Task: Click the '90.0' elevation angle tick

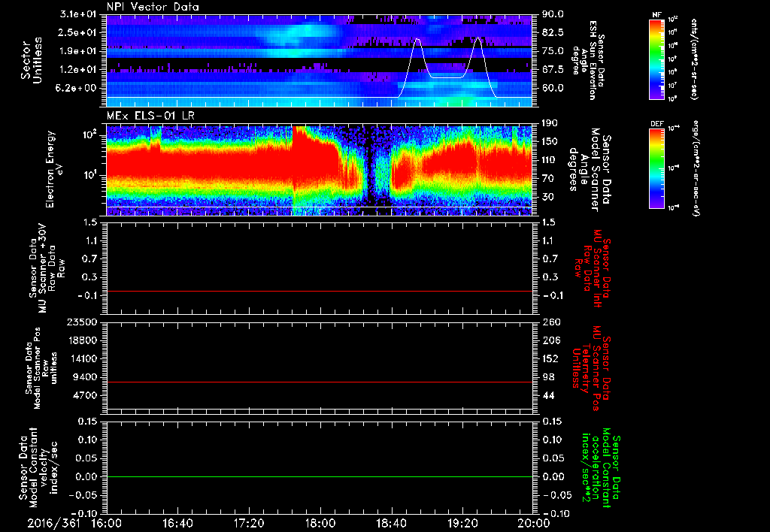Action: (x=553, y=14)
